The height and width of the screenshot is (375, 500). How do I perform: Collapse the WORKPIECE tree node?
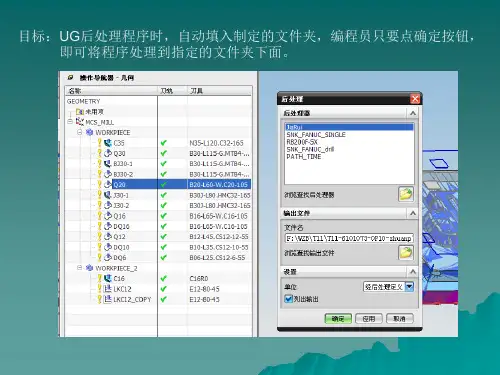tap(80, 132)
